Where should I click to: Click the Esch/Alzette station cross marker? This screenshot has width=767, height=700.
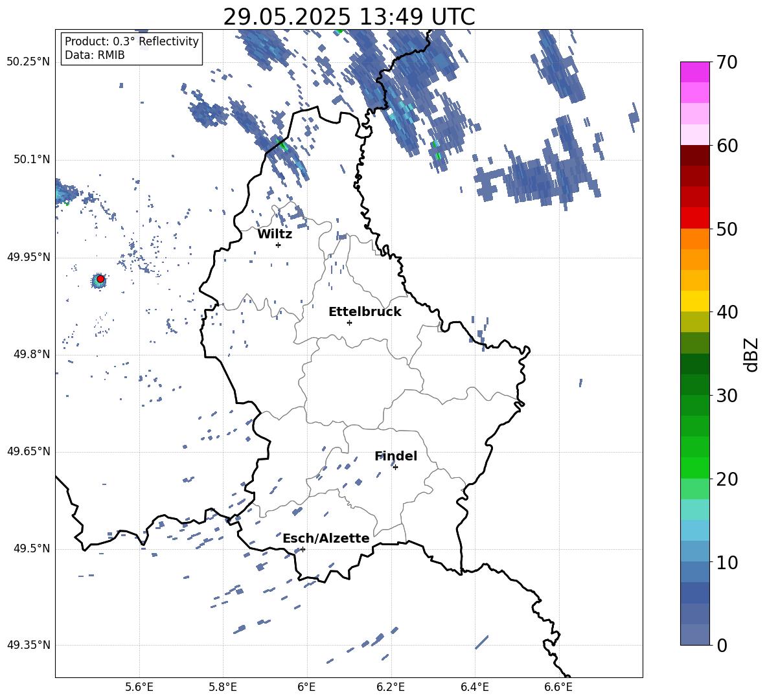(x=303, y=549)
